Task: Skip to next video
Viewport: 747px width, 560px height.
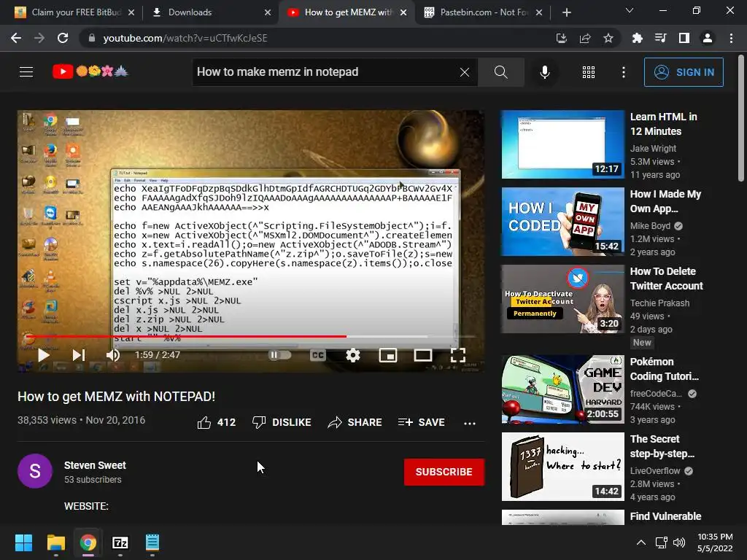Action: [x=79, y=355]
